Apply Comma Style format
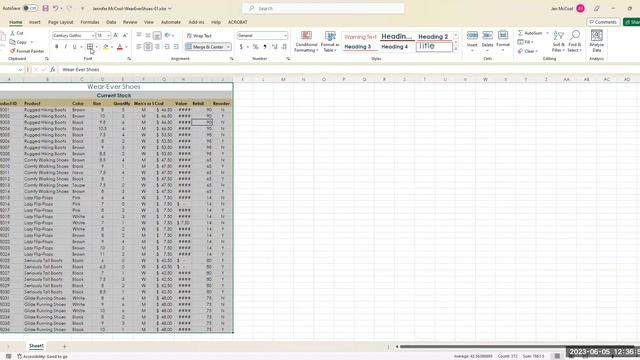The height and width of the screenshot is (360, 640). click(x=265, y=47)
